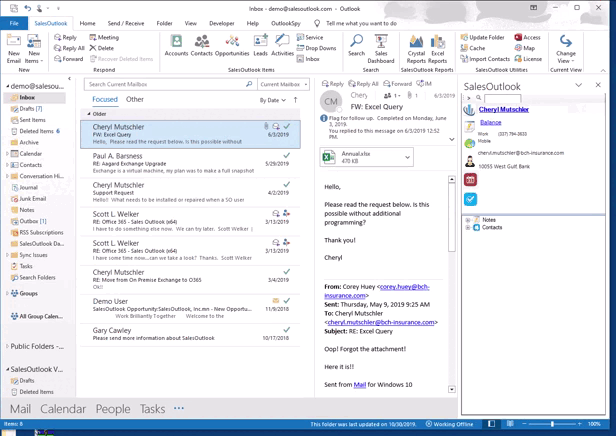Screen dimensions: 616x436
Task: Switch to the Send / Receive tab
Action: (x=126, y=23)
